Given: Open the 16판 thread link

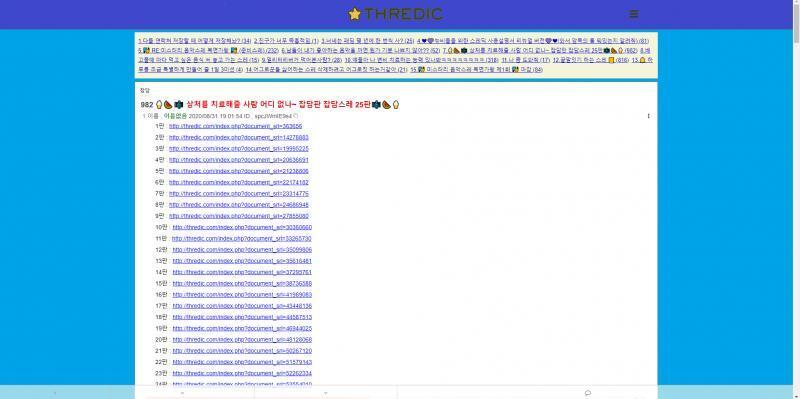Looking at the screenshot, I should [x=242, y=295].
